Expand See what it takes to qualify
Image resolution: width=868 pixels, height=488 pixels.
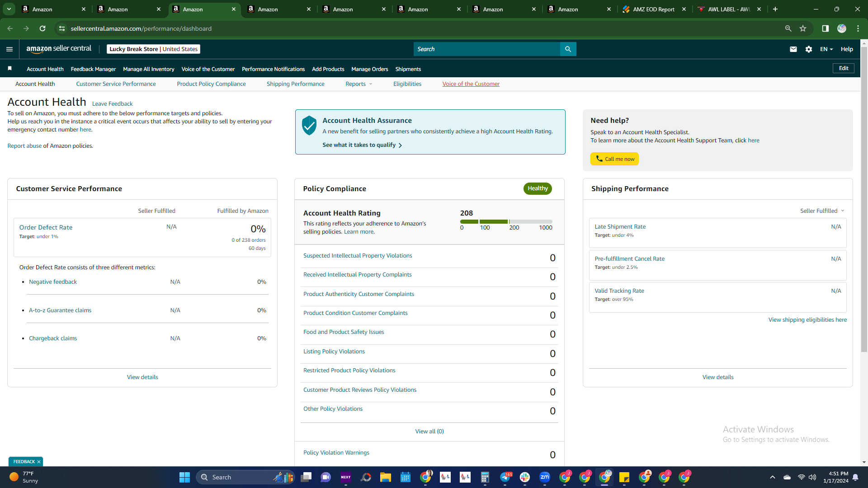[362, 145]
